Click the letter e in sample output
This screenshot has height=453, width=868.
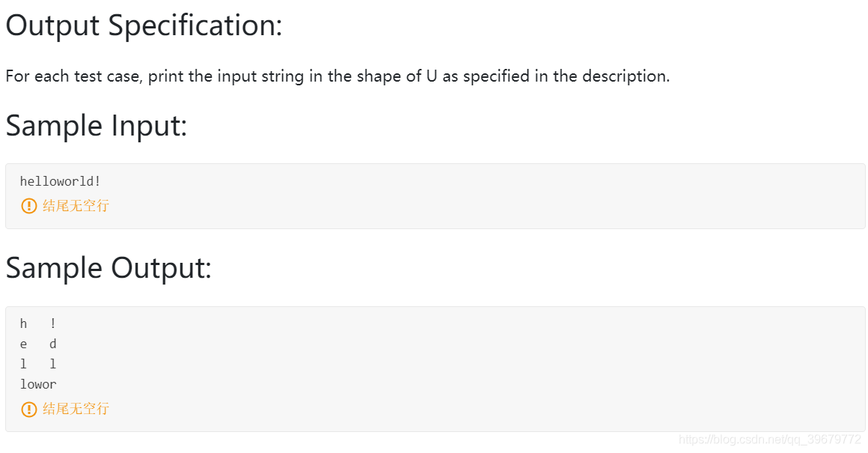(23, 344)
